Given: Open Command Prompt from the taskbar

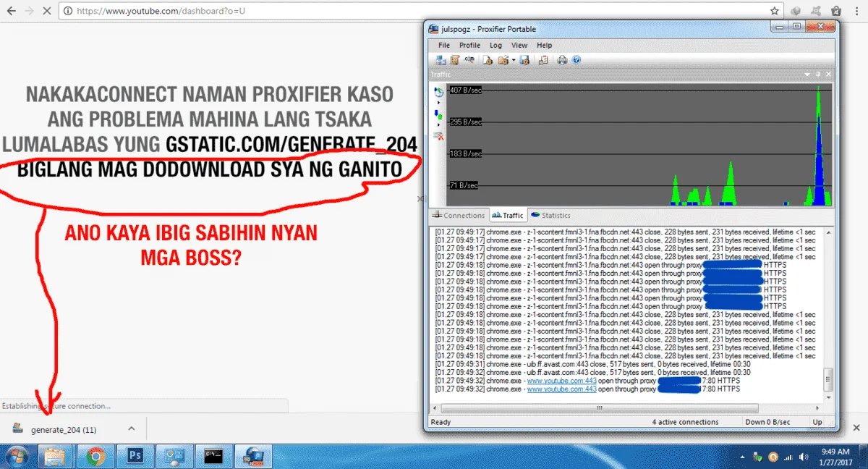Looking at the screenshot, I should point(214,456).
